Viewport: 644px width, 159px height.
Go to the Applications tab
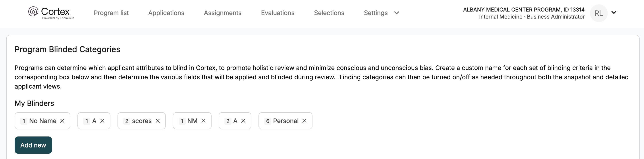click(x=166, y=13)
